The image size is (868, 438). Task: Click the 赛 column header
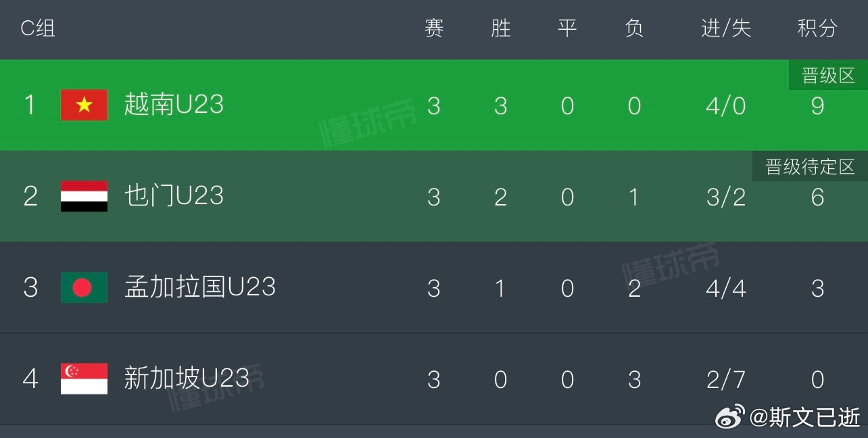pyautogui.click(x=434, y=28)
